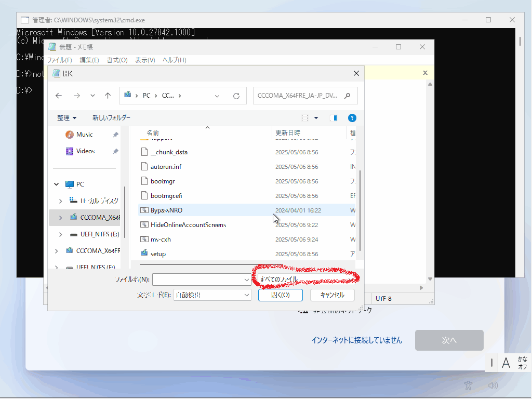Screen dimensions: 532x399
Task: Dismiss the yellow Notepad banner
Action: point(425,73)
